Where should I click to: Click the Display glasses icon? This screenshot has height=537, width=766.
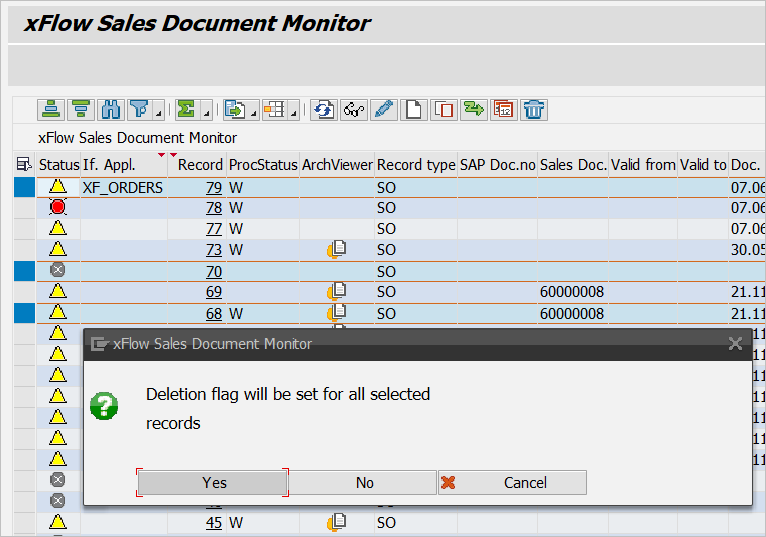tap(353, 110)
